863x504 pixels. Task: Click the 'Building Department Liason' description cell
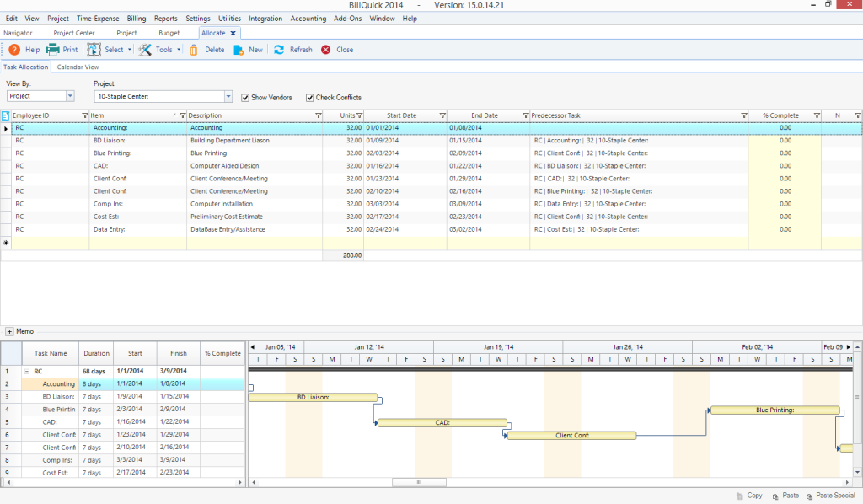255,141
